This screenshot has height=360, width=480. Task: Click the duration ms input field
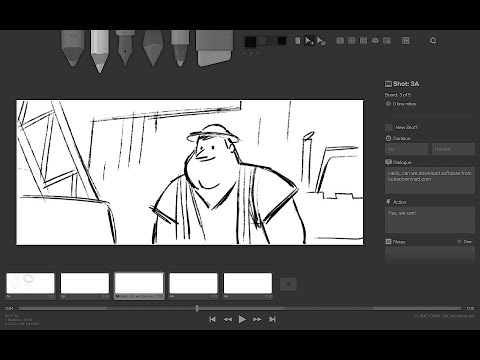coord(407,149)
